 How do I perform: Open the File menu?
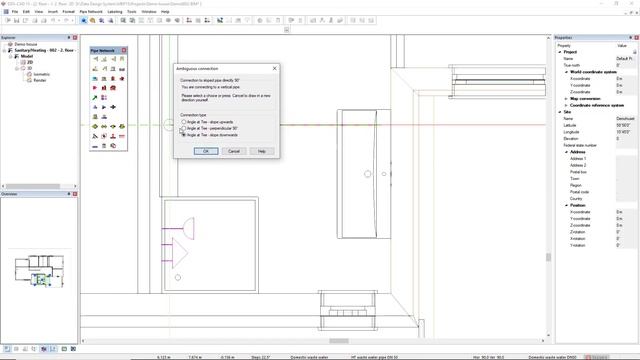[15, 12]
